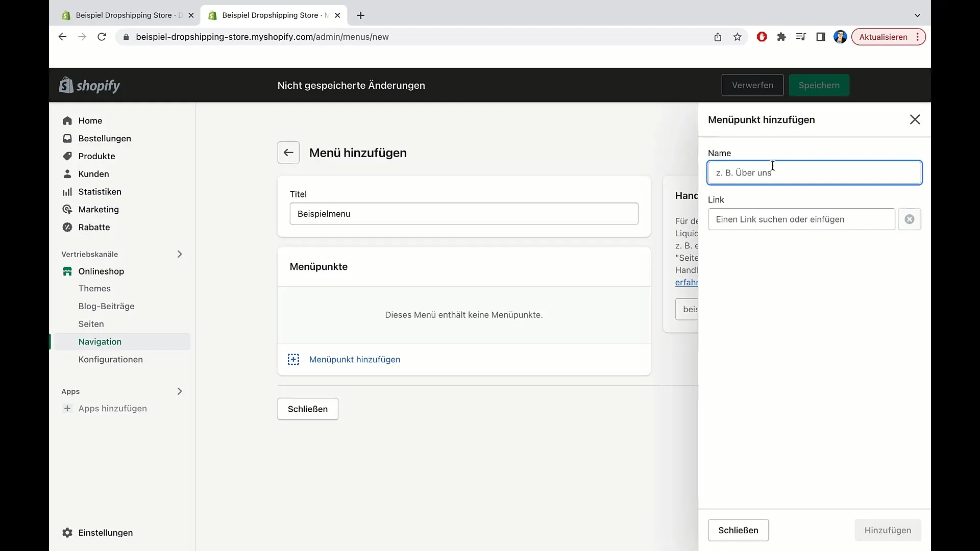Open the Statistiken bar chart icon
The width and height of the screenshot is (980, 551).
(x=67, y=192)
